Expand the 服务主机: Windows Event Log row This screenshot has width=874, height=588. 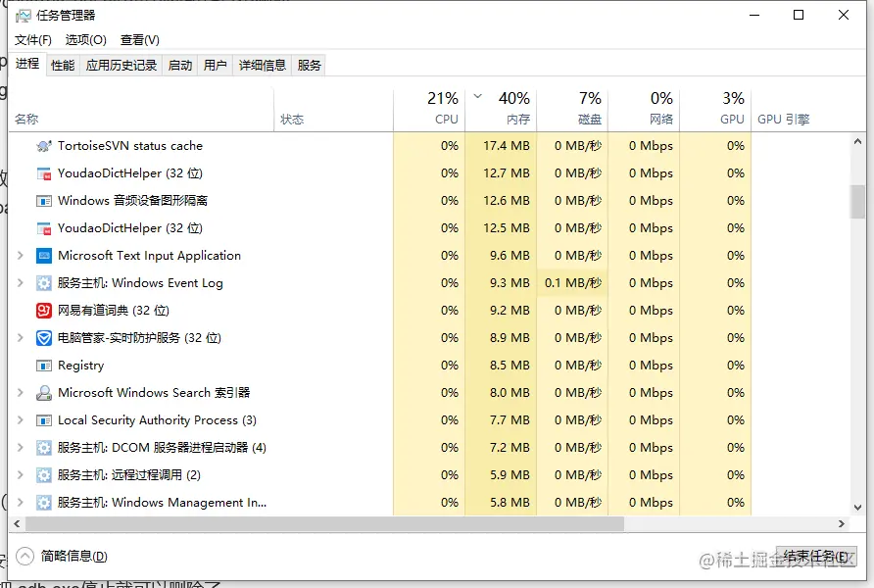coord(21,282)
